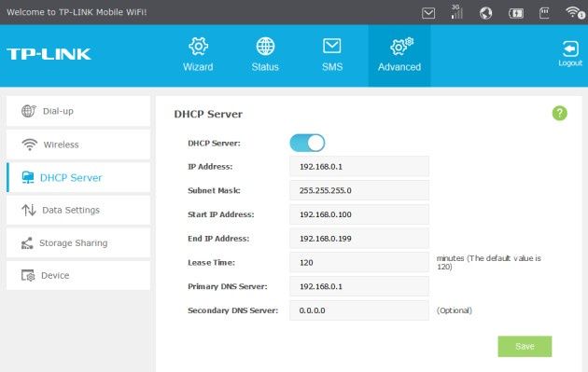Click the 'minutes (The default value is 120)' note

pyautogui.click(x=489, y=262)
